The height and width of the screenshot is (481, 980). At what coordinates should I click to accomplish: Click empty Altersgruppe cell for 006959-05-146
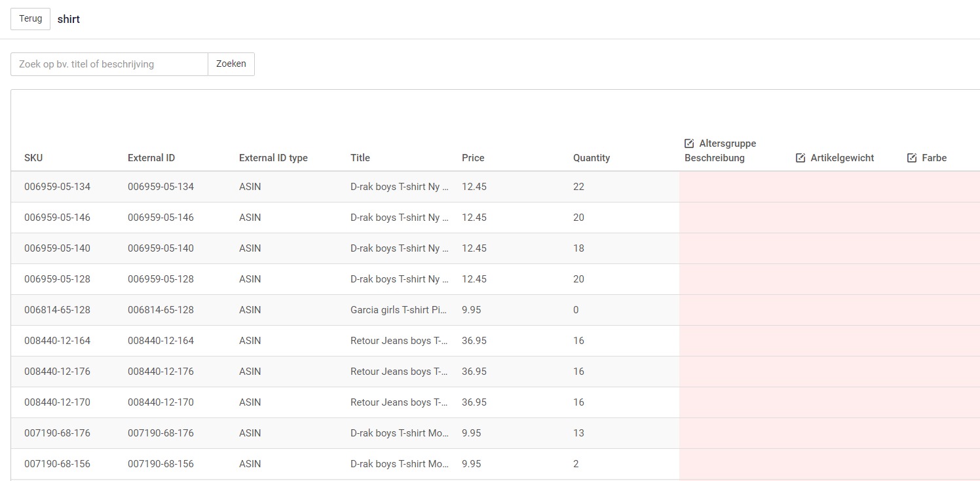pos(734,218)
